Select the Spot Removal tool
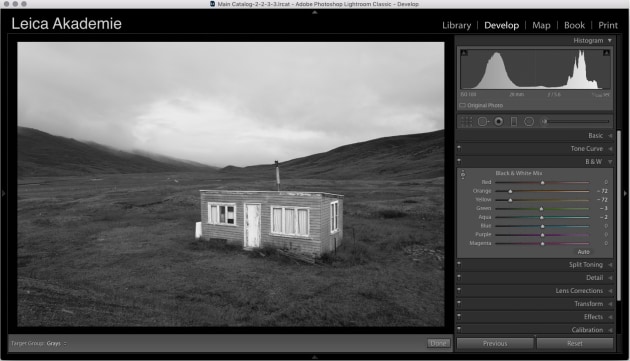 click(x=483, y=121)
